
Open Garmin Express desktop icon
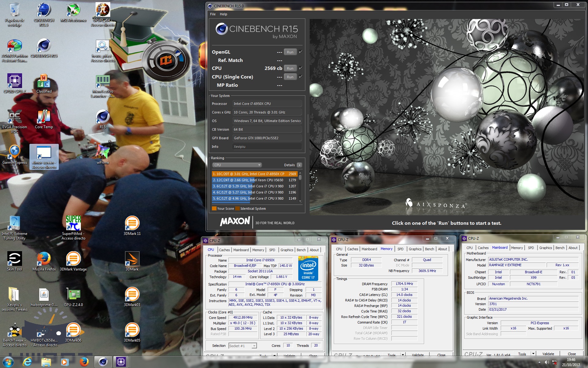14,155
